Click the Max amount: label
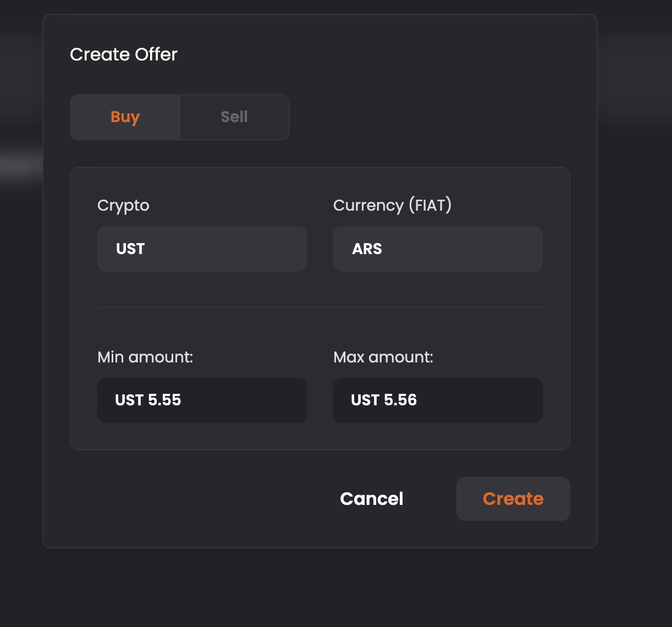Screen dimensions: 672x627 tap(383, 358)
